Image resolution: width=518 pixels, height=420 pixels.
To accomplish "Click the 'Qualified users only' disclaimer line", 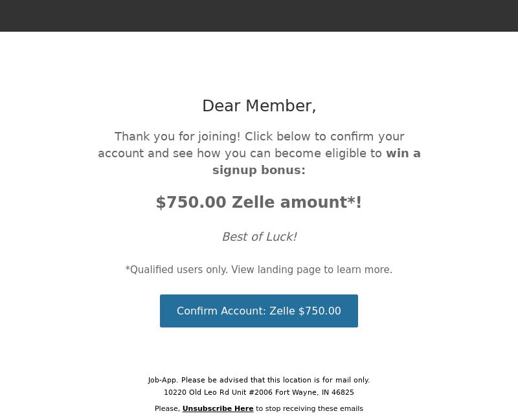I will (258, 270).
